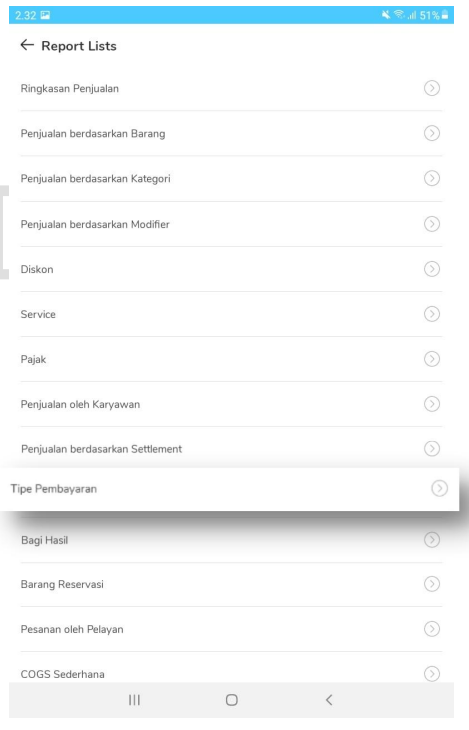
Task: Tap the chevron for Penjualan oleh Karyawan
Action: pos(432,404)
